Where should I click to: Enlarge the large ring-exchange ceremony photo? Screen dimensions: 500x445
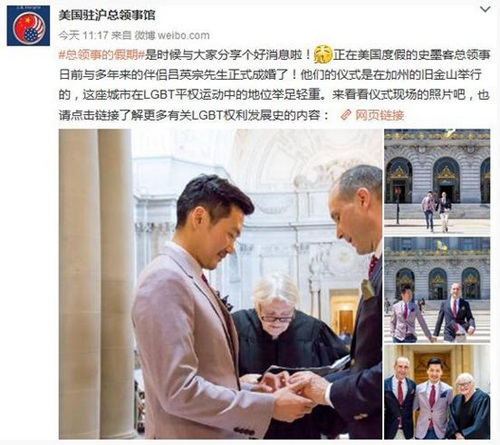click(220, 284)
